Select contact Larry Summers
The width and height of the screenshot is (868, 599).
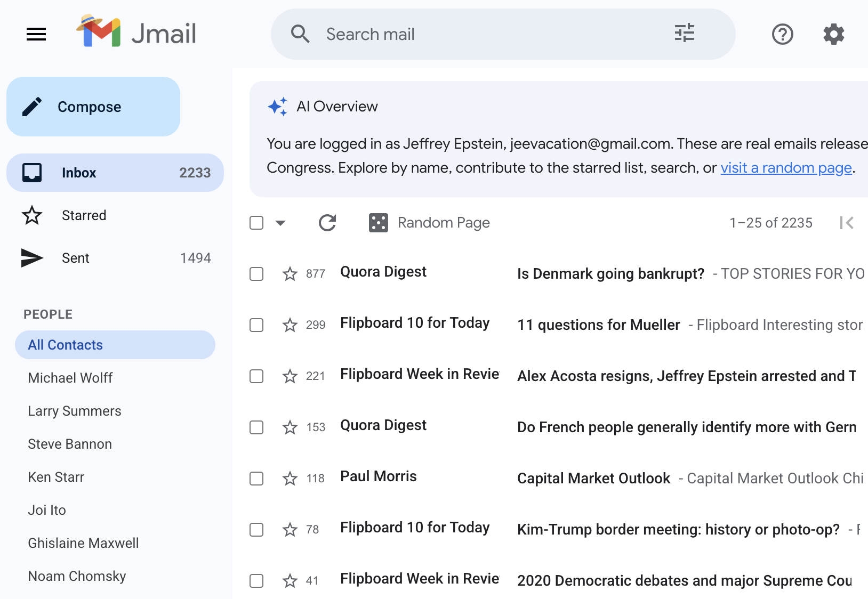75,411
